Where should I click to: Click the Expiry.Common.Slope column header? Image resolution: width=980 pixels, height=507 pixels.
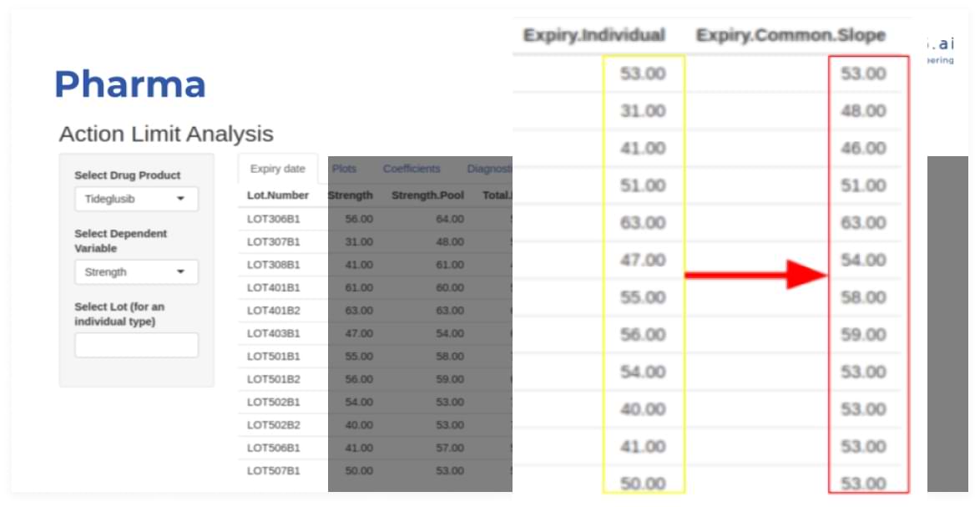[x=791, y=35]
